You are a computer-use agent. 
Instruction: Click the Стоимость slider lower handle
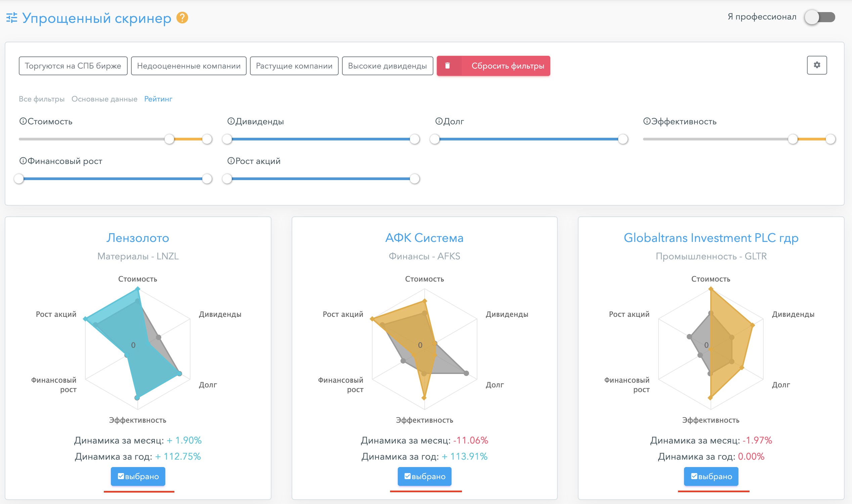click(x=169, y=139)
